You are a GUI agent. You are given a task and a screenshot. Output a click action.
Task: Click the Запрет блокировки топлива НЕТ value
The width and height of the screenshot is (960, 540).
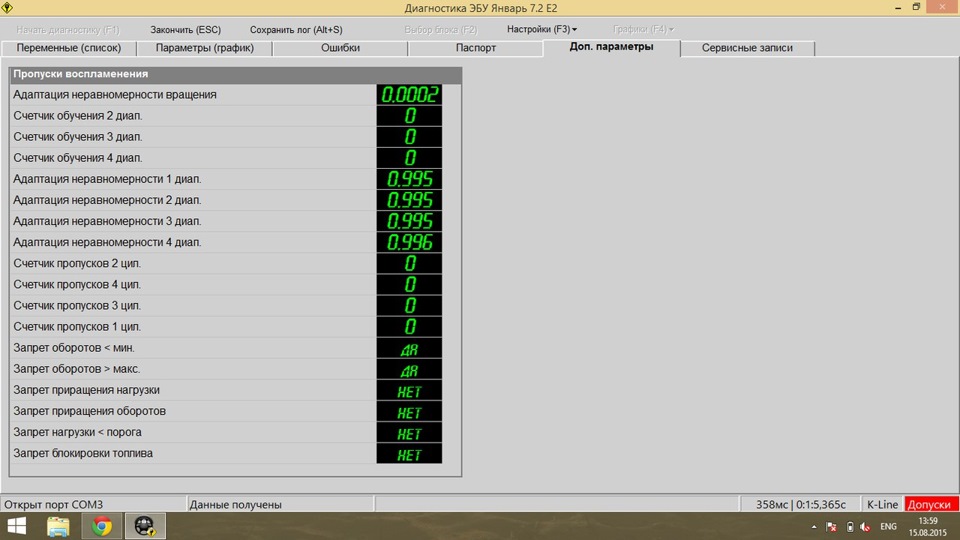[x=409, y=454]
